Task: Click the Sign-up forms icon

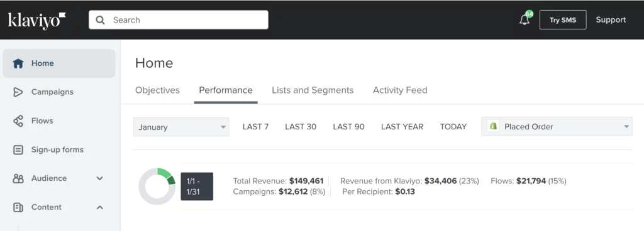Action: 18,150
